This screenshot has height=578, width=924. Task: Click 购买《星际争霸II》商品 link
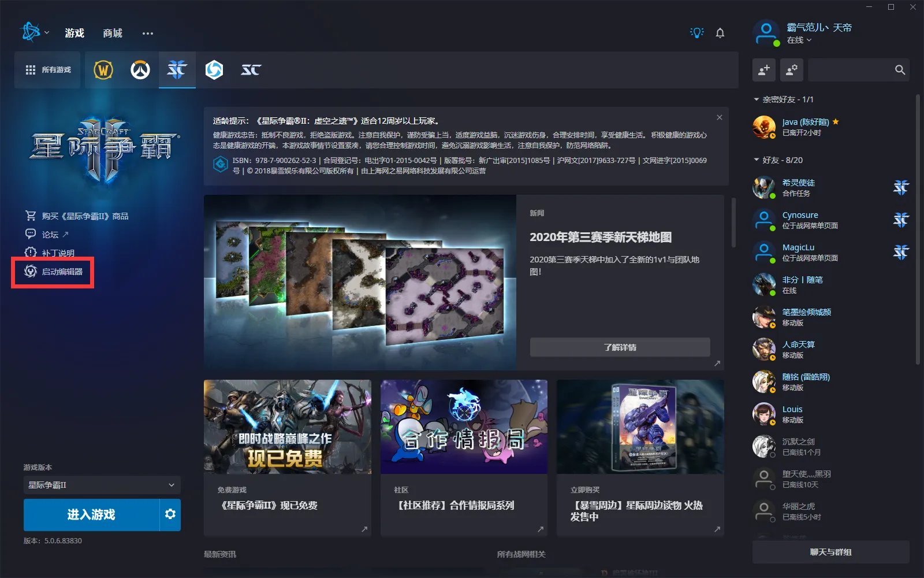pos(85,216)
